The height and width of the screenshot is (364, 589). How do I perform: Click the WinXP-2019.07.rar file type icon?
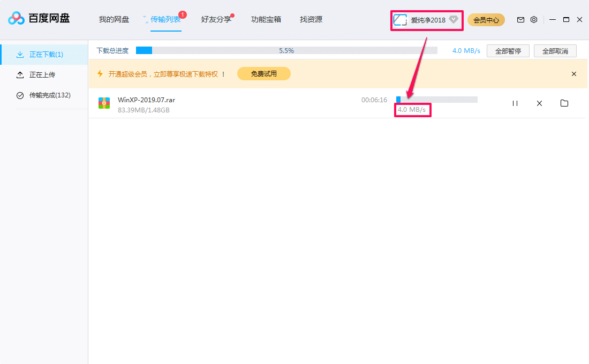point(104,103)
